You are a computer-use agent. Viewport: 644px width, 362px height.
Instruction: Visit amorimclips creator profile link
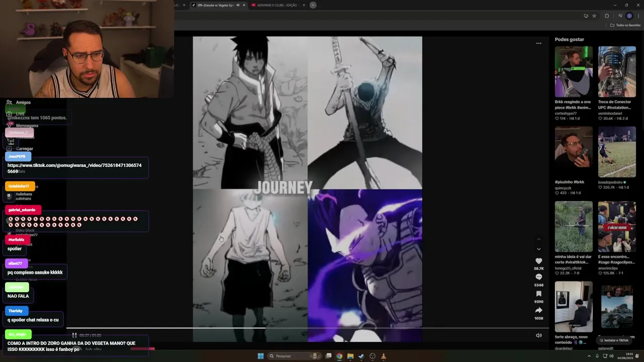609,268
